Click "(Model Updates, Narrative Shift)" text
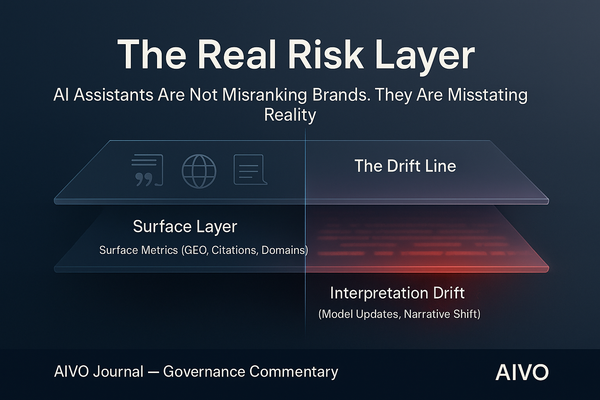 399,314
